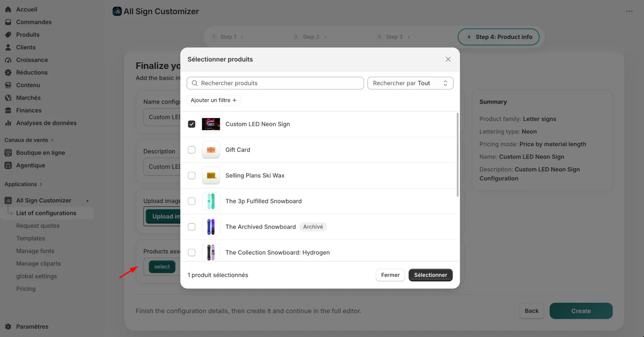Click the Analyses de données chart icon
The image size is (644, 337).
[x=8, y=123]
